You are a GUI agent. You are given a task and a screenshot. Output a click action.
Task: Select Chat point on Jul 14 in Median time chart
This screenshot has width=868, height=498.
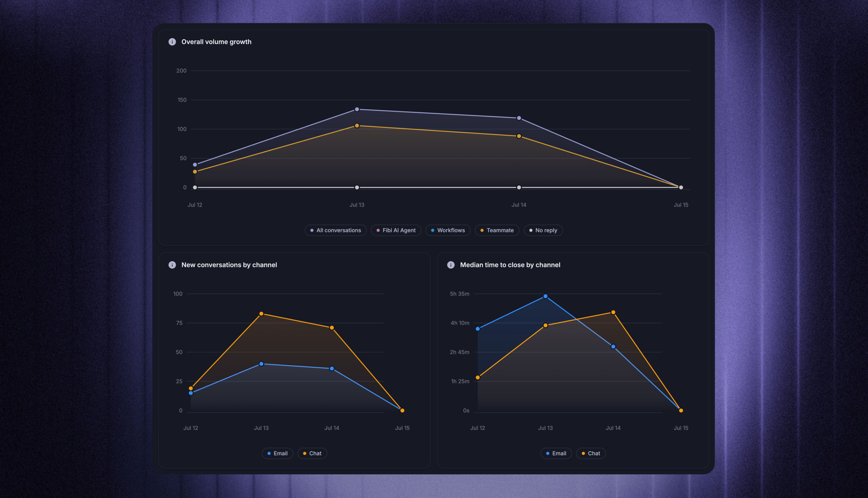click(613, 312)
